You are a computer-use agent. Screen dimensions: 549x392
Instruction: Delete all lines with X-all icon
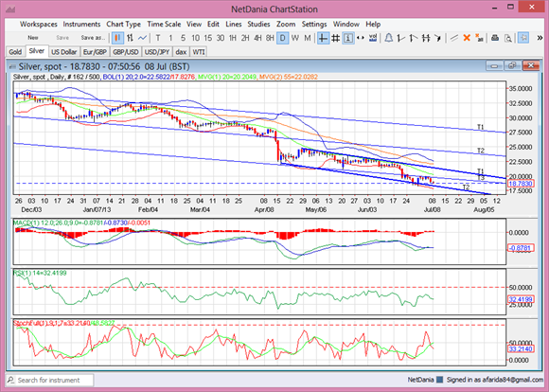[x=479, y=38]
